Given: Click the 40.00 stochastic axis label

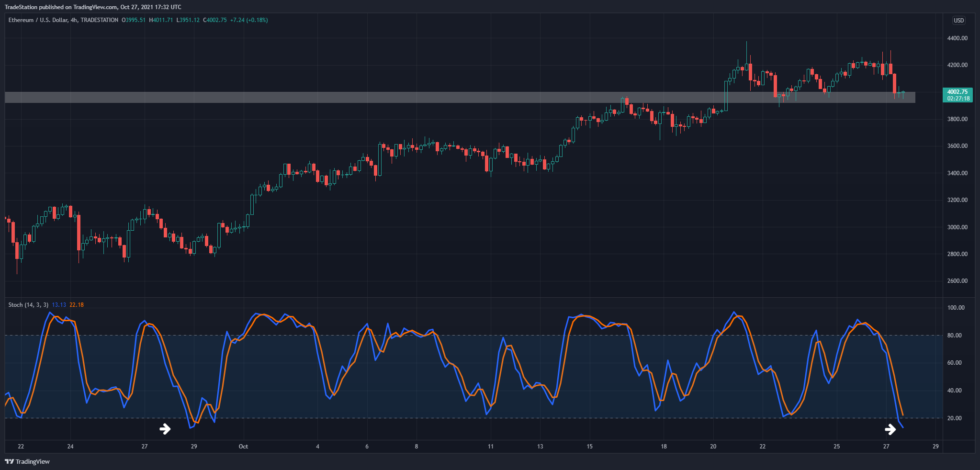Looking at the screenshot, I should (954, 391).
